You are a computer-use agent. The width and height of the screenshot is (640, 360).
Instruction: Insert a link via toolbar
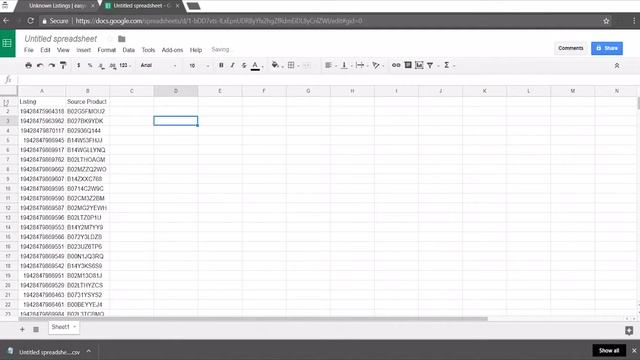coord(396,65)
